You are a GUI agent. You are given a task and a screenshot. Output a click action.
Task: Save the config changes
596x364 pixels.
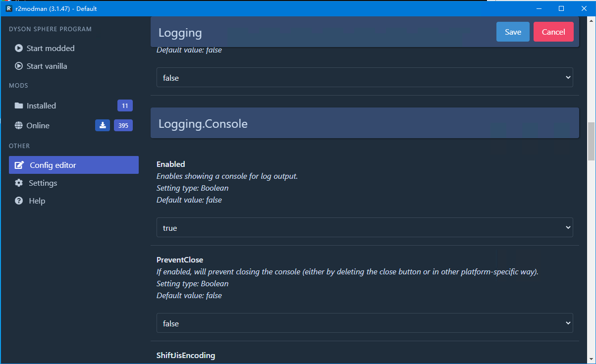coord(513,31)
